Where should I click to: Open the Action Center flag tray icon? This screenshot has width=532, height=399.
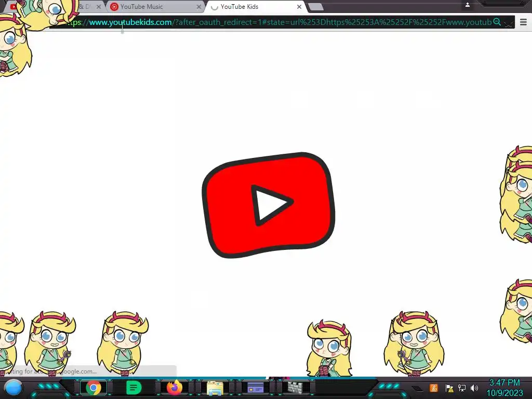coord(449,388)
